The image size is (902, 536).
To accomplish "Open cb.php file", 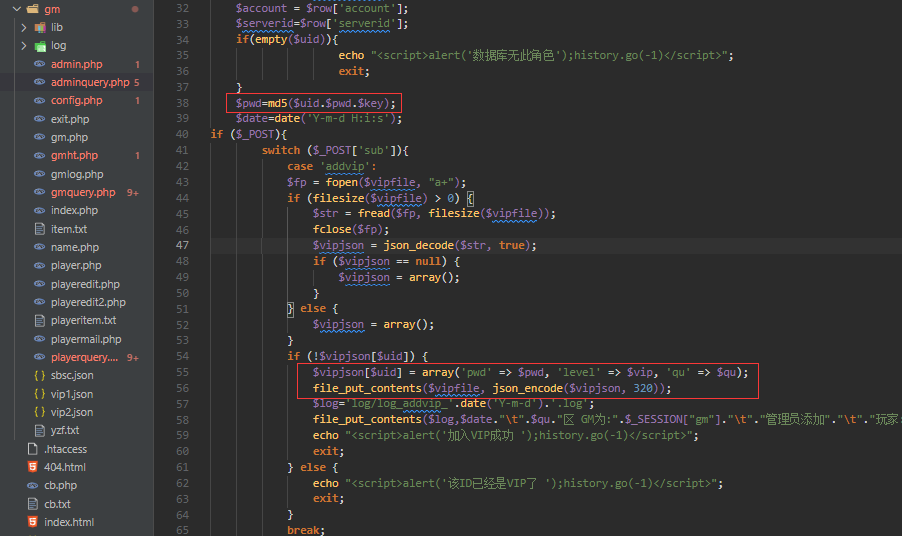I will (x=60, y=485).
